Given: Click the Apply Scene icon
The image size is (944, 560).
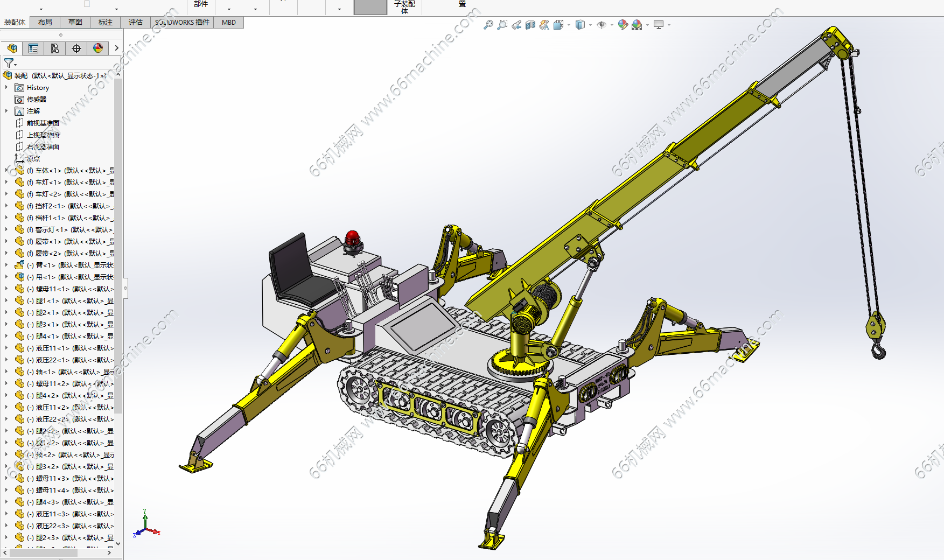Looking at the screenshot, I should [637, 25].
